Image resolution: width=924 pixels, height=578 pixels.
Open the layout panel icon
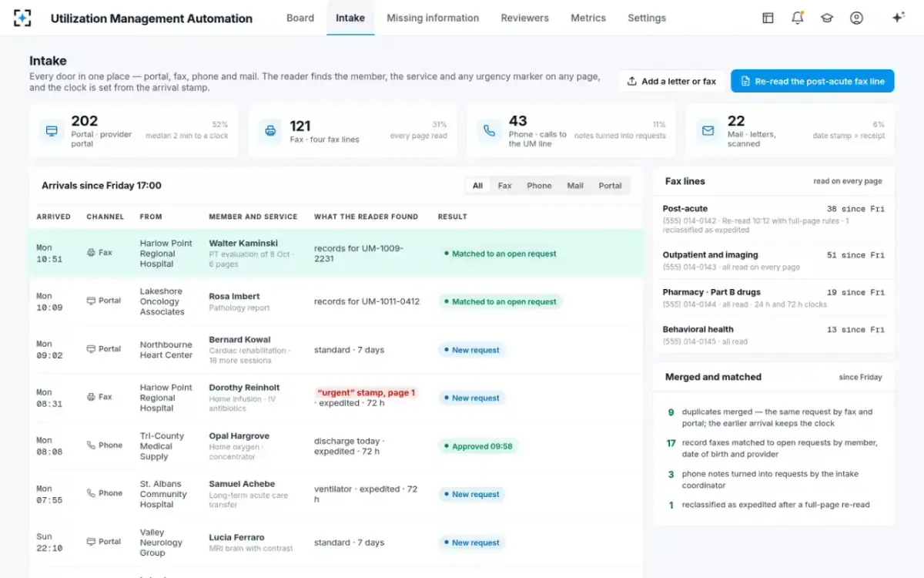768,18
